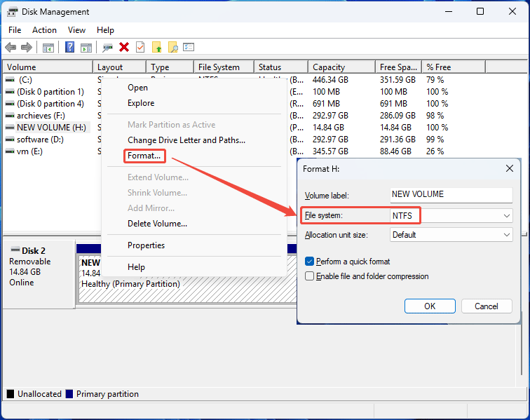The image size is (530, 420).
Task: Sort by the Volume column header
Action: (48, 67)
